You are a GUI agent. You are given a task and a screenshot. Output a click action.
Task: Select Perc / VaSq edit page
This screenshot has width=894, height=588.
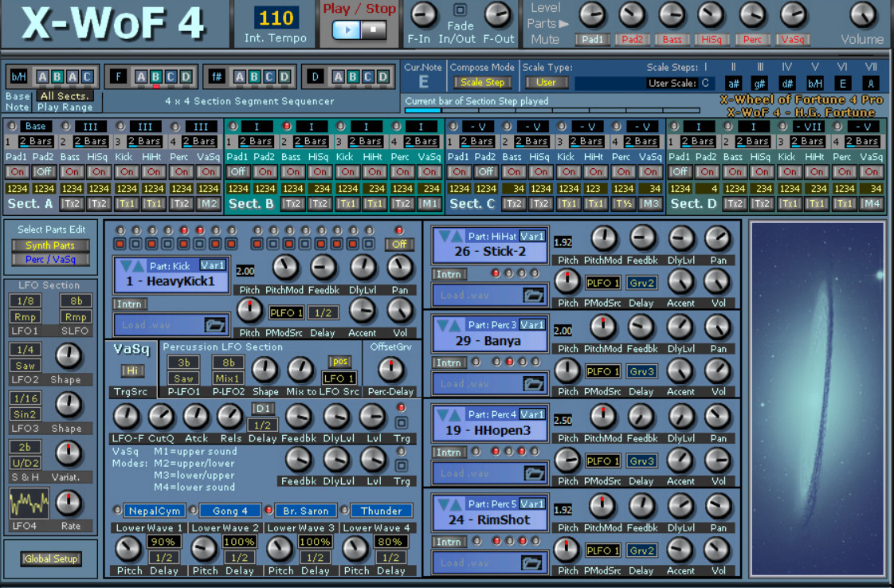pos(50,260)
